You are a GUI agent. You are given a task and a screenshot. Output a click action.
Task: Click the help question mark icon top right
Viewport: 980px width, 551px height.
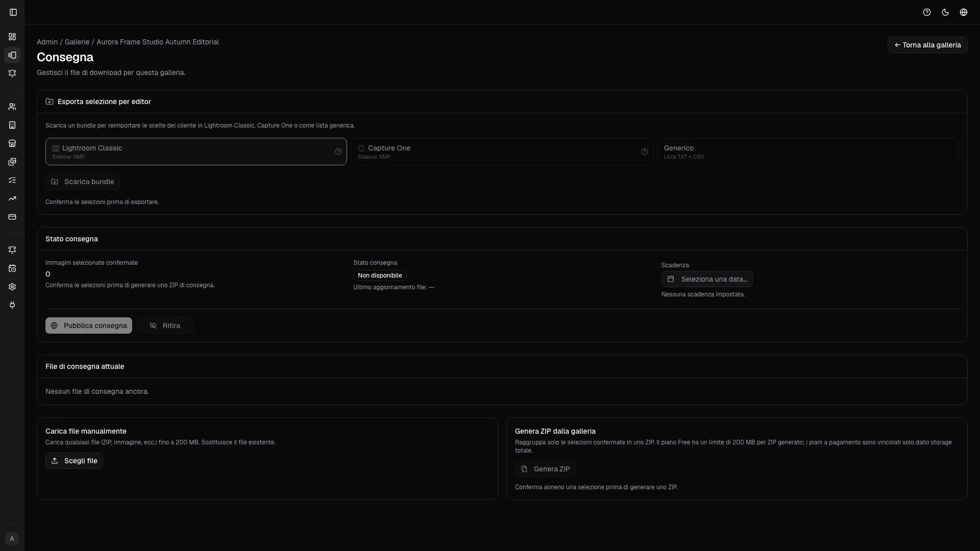pyautogui.click(x=927, y=12)
